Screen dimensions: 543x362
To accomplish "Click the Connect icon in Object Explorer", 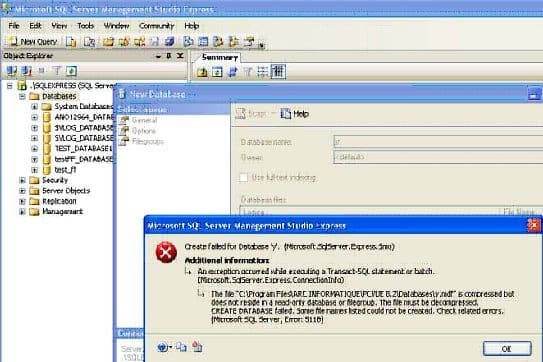I will [x=11, y=71].
